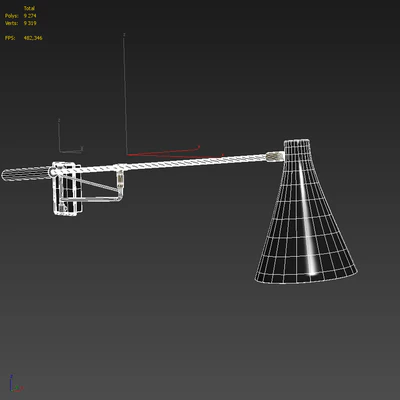This screenshot has width=400, height=400.
Task: Click the dark handle grip on the arm's left end
Action: point(26,175)
